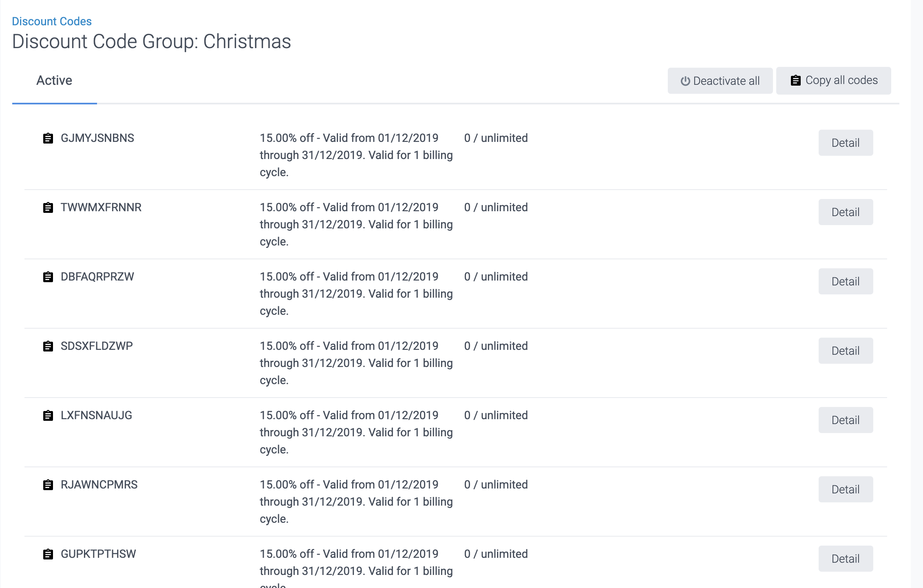Open Detail for code TWWMXFRNNR
Viewport: 923px width, 588px height.
[846, 212]
